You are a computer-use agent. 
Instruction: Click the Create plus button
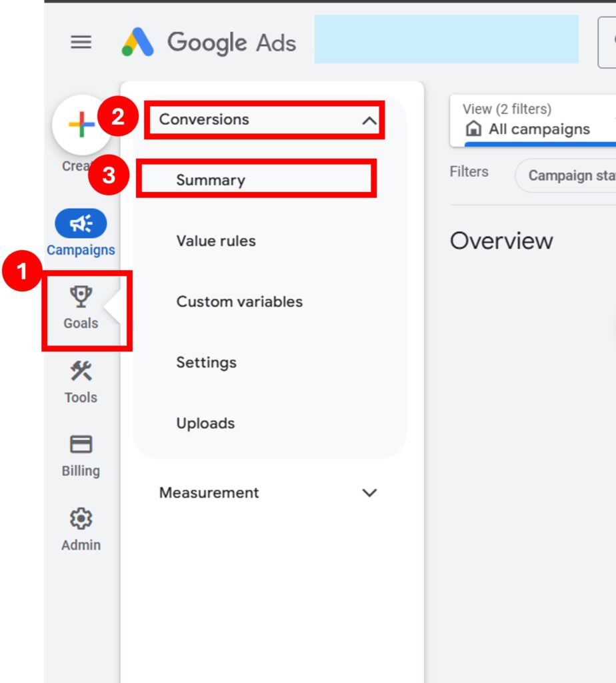click(x=82, y=125)
